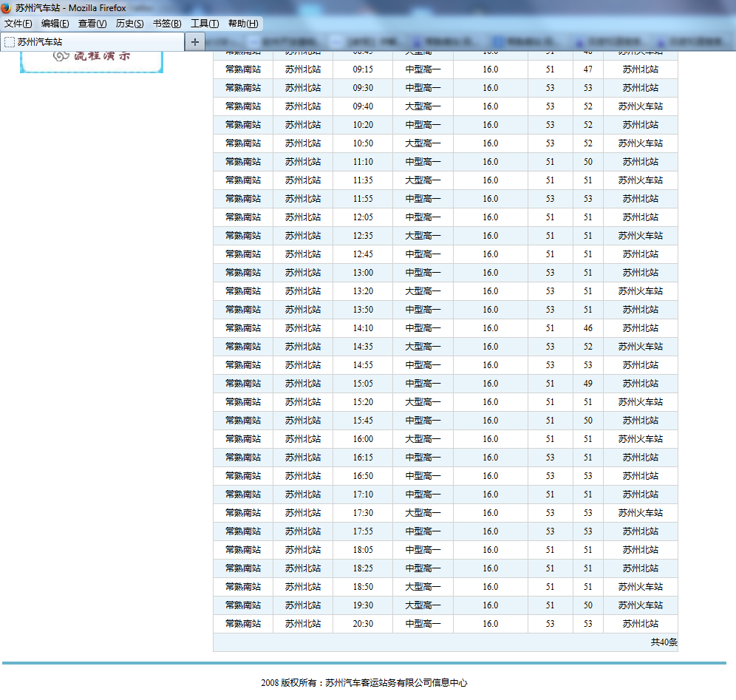736x700 pixels.
Task: Click departure time 10:50
Action: [x=363, y=143]
